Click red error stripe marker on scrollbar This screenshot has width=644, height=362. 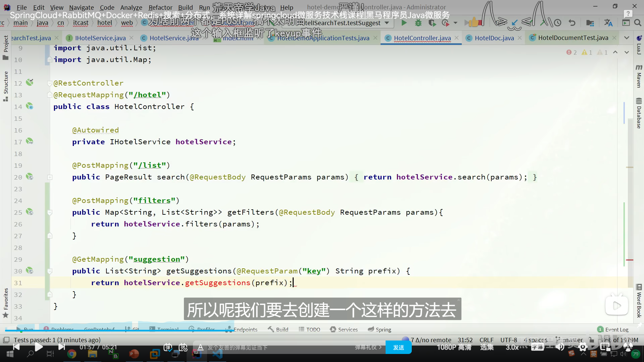pyautogui.click(x=630, y=260)
